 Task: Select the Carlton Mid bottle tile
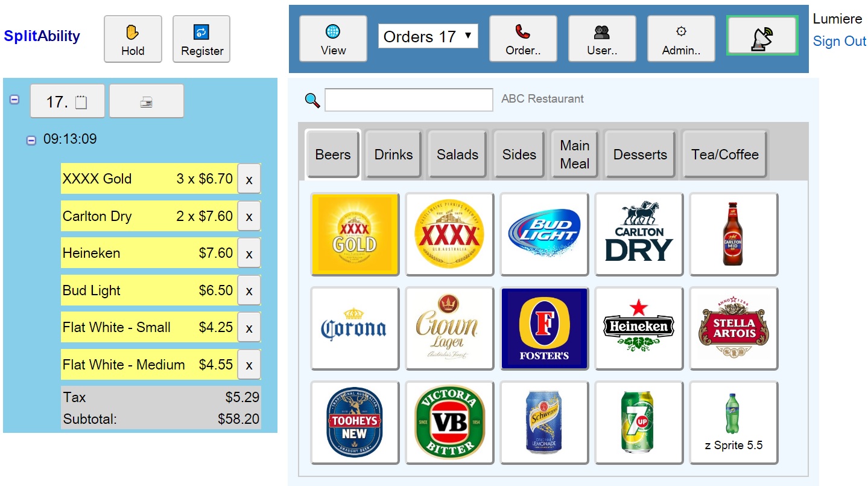[x=733, y=234]
